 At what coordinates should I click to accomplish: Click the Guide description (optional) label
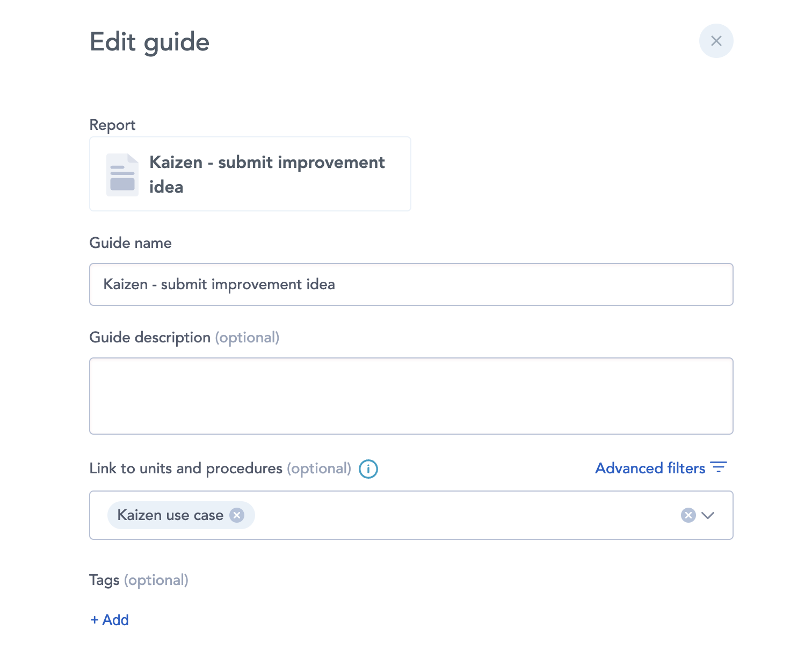point(184,338)
